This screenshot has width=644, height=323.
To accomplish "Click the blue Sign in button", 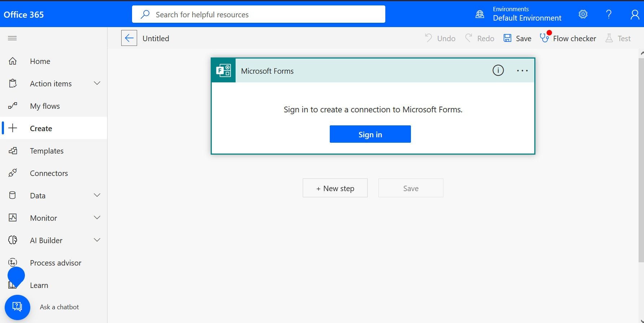I will (x=370, y=134).
